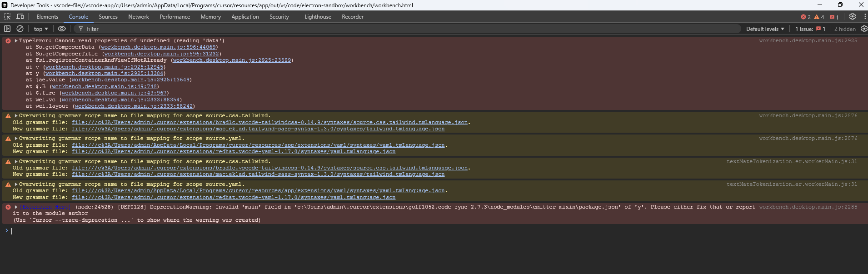Open the Recorder tab
Image resolution: width=868 pixels, height=274 pixels.
(x=353, y=17)
